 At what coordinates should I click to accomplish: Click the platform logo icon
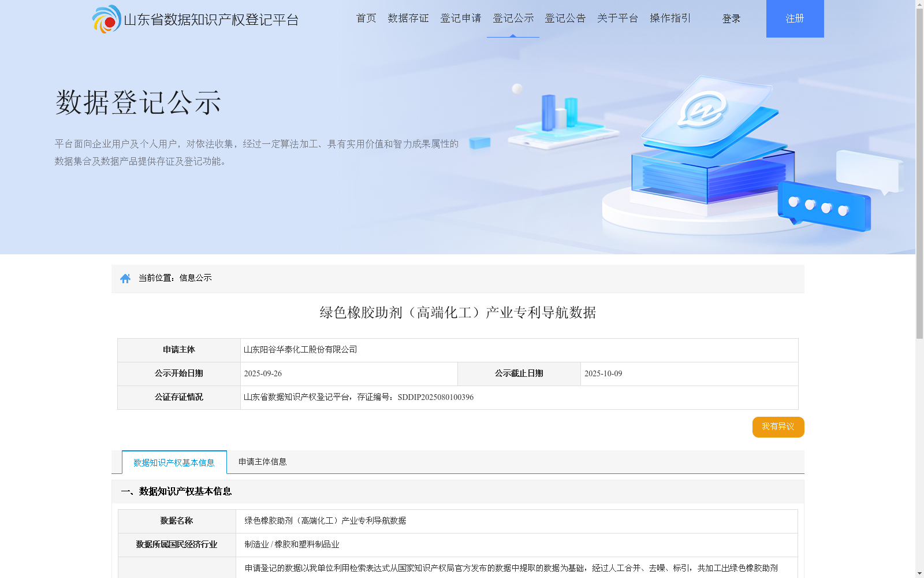coord(107,19)
